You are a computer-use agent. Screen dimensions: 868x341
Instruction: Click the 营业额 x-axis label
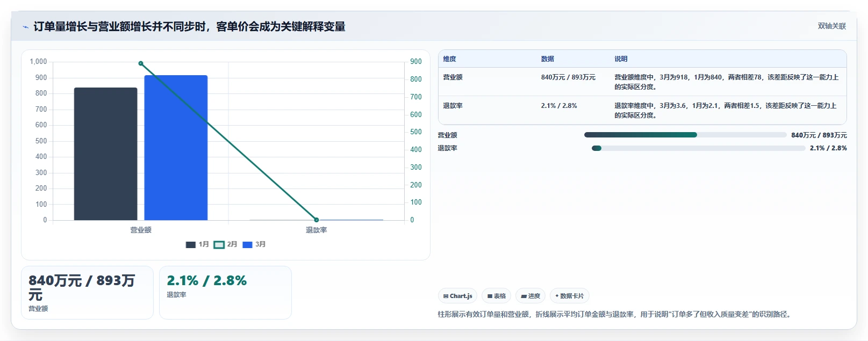pos(141,230)
